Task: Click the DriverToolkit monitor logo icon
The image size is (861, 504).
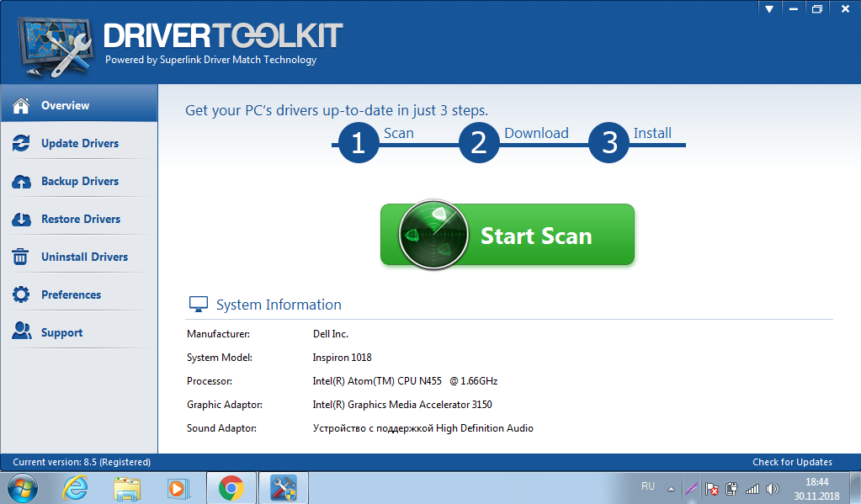Action: coord(55,46)
